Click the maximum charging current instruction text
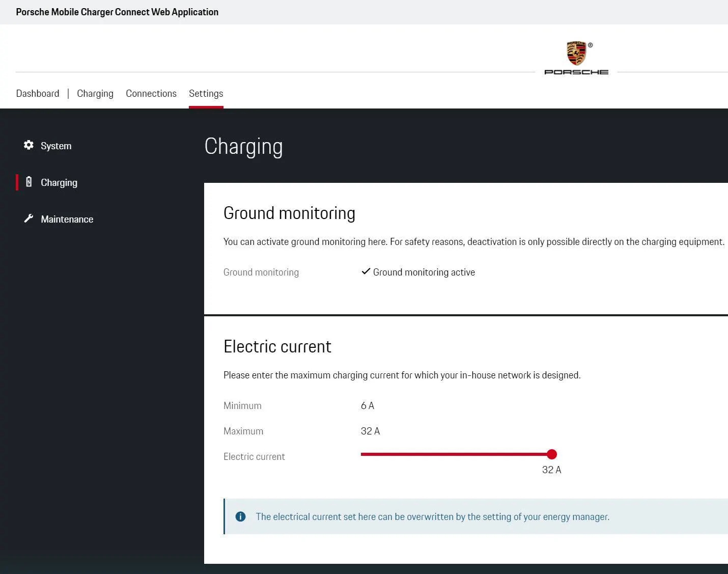This screenshot has height=574, width=728. (402, 375)
